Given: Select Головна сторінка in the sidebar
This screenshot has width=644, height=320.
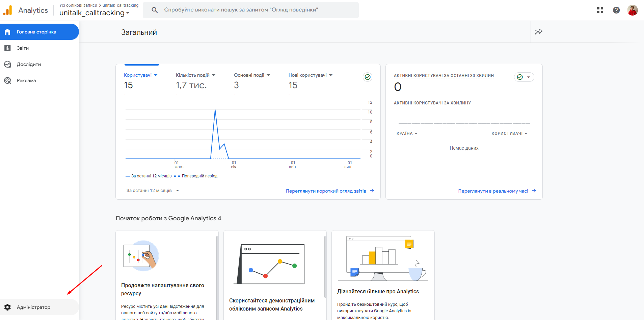Looking at the screenshot, I should 36,32.
